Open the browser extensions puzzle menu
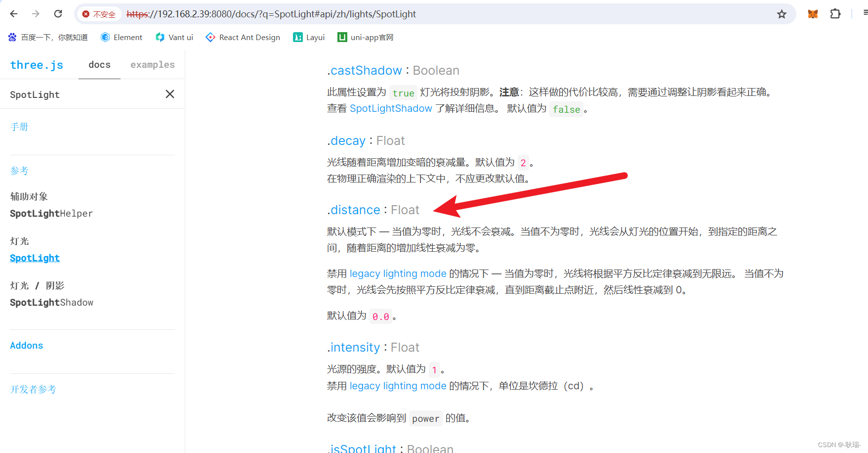 [x=835, y=14]
